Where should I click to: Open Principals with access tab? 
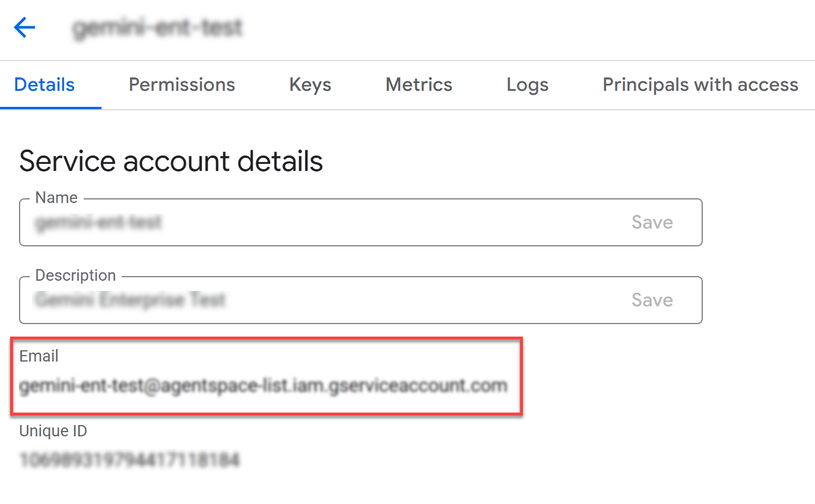click(x=700, y=85)
